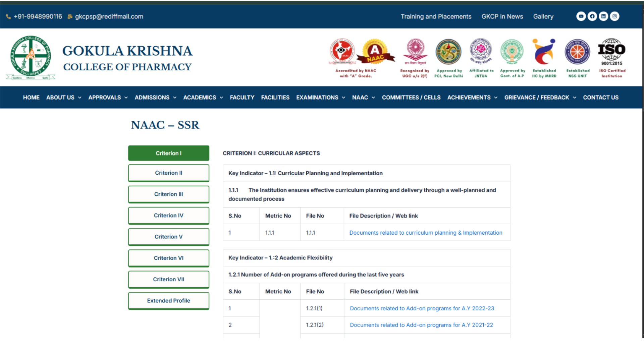Screen dimensions: 644x362
Task: Open the Contact Us menu item
Action: 601,98
